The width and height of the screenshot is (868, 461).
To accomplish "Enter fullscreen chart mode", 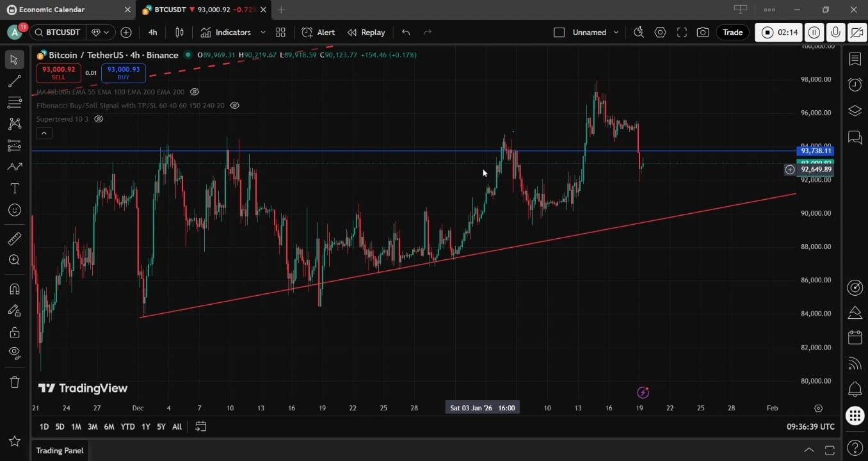I will tap(682, 33).
